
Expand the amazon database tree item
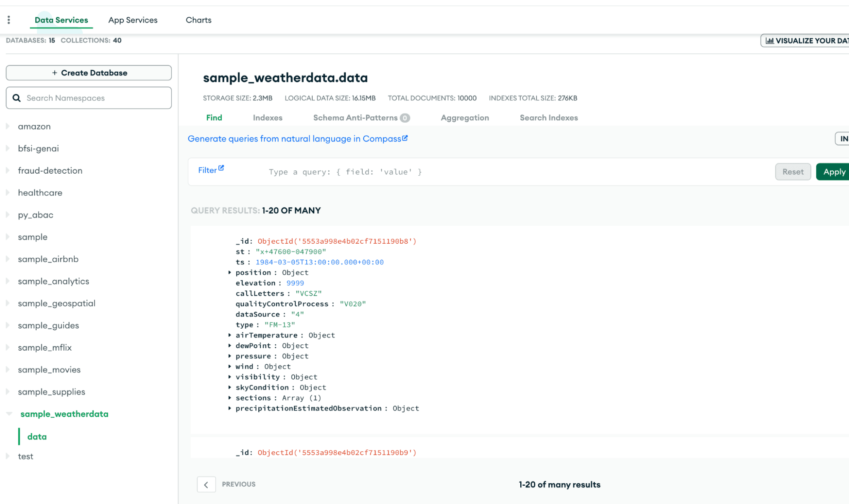click(8, 126)
